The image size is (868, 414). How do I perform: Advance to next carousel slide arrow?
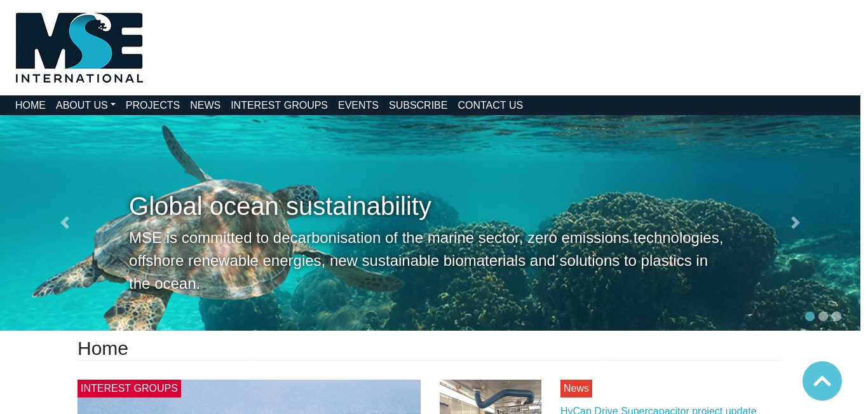[x=795, y=223]
